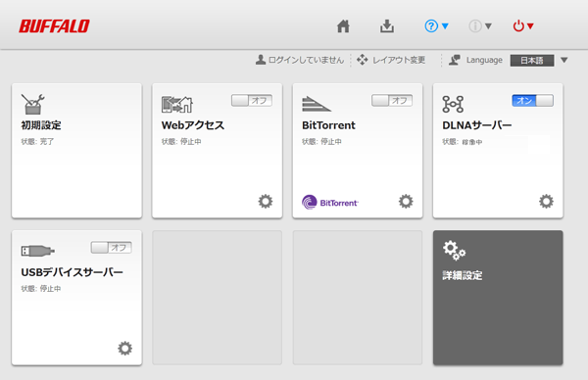The height and width of the screenshot is (380, 588).
Task: Expand the power menu red arrow
Action: pos(530,26)
